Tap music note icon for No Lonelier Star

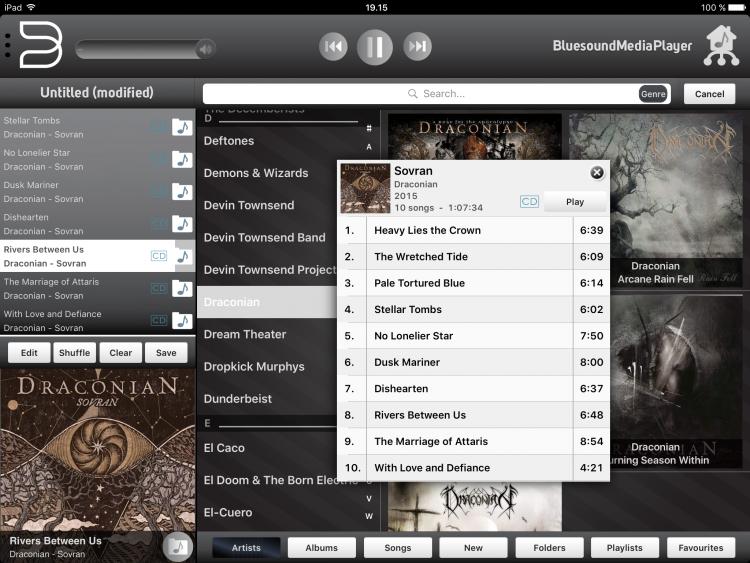(182, 159)
